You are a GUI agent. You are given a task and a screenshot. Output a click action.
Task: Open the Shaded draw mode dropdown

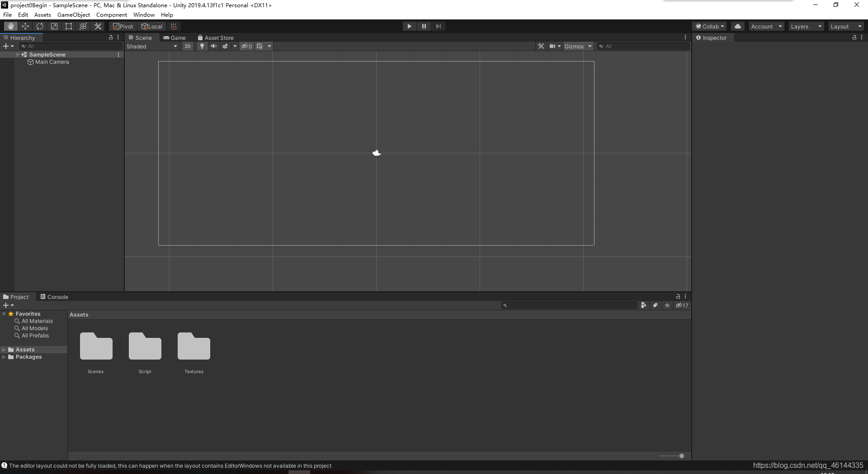tap(152, 46)
